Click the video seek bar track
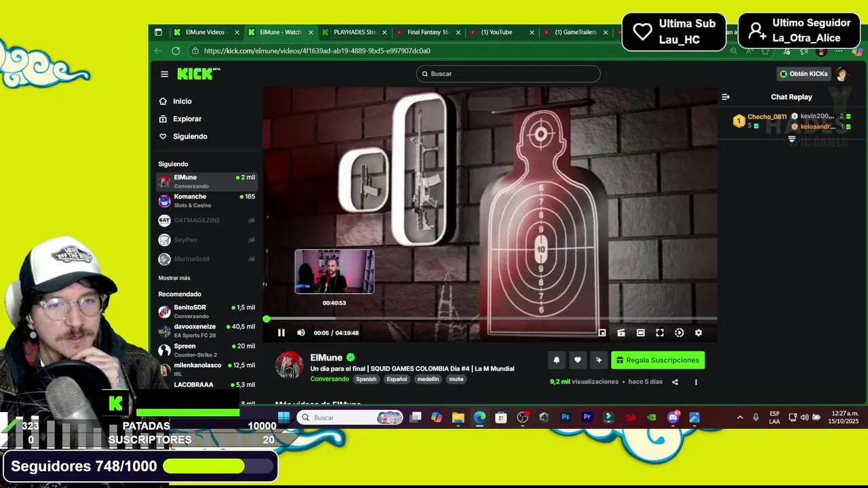 (x=491, y=319)
